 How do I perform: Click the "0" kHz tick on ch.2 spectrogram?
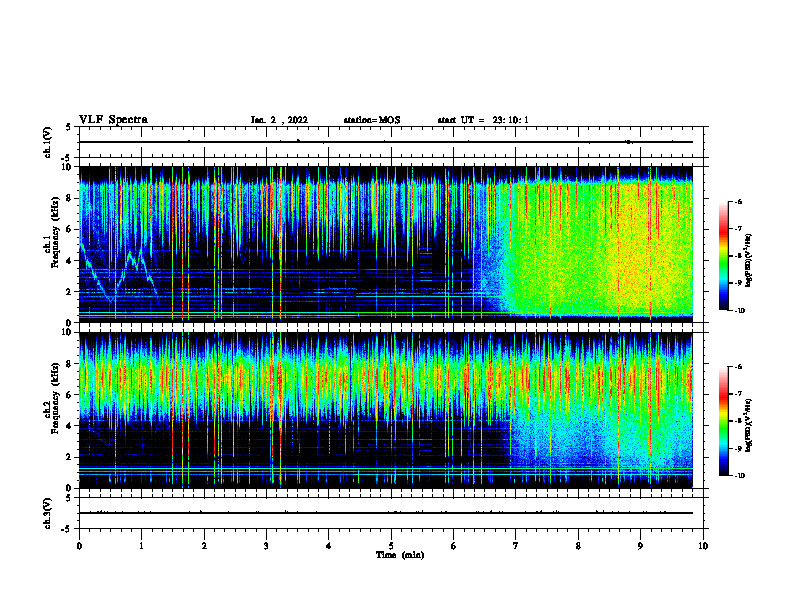point(69,488)
